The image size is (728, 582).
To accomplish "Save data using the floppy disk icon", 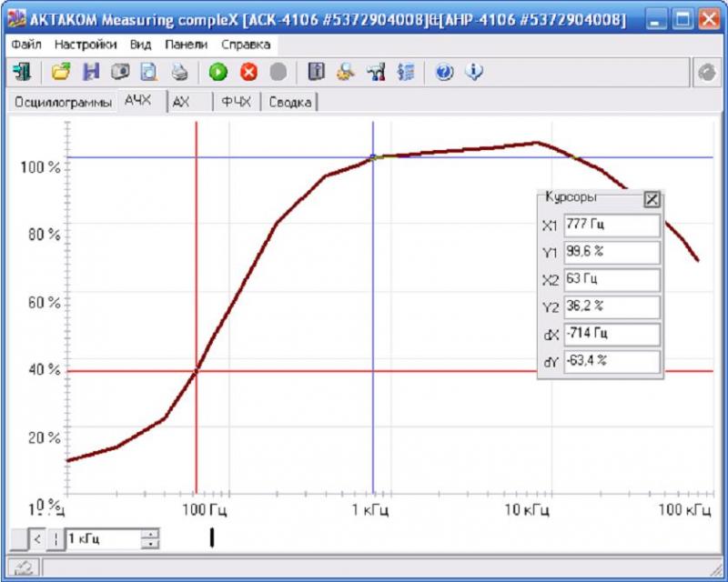I will point(91,73).
